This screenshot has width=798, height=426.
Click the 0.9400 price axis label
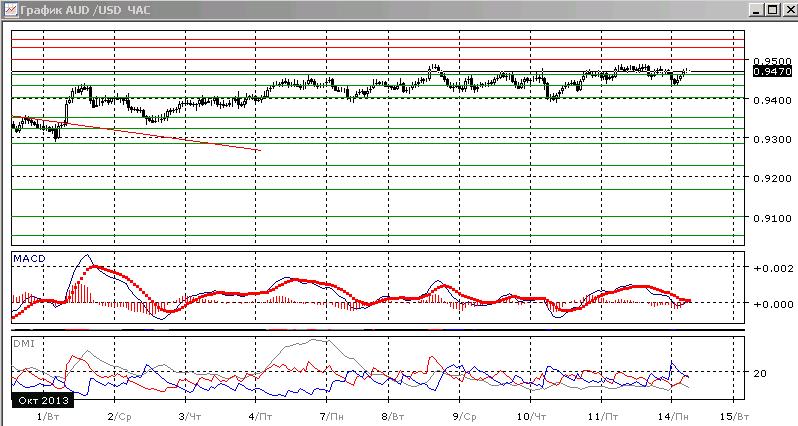(x=772, y=100)
